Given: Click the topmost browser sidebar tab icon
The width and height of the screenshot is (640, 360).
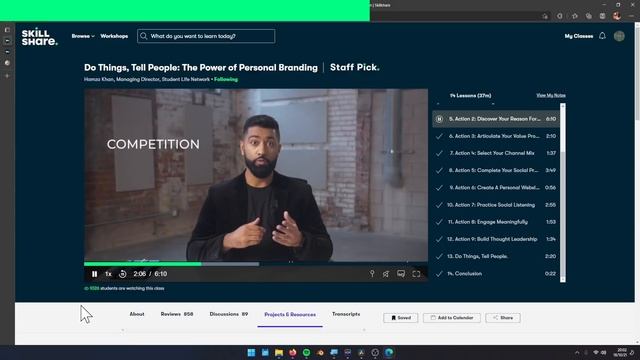Looking at the screenshot, I should [7, 30].
